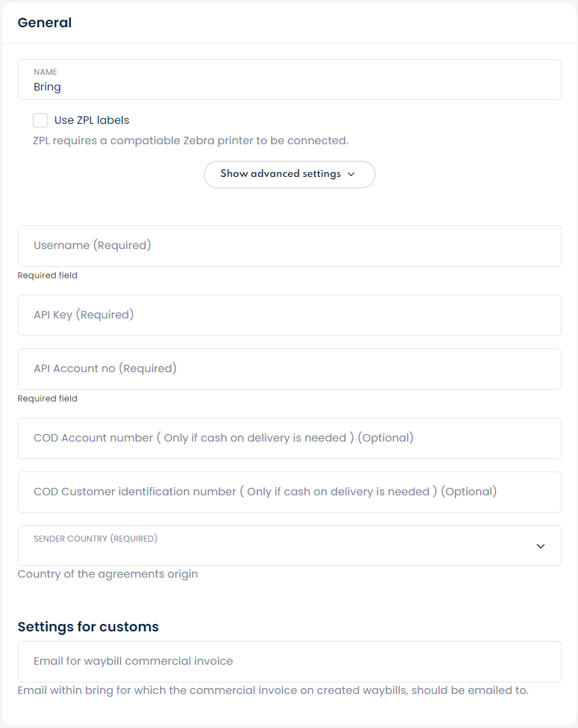
Task: Click the ZPL Zebra printer hint text
Action: click(x=191, y=141)
